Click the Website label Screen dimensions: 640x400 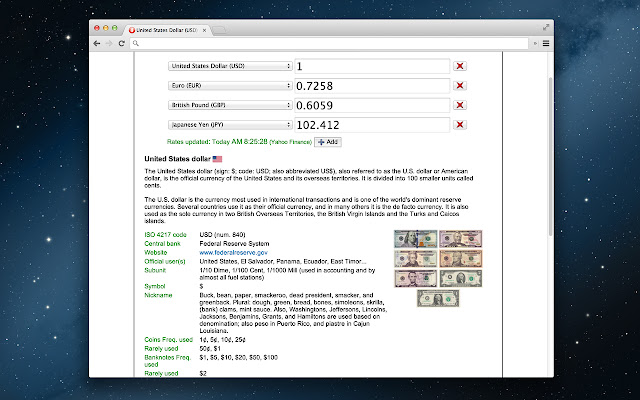point(156,253)
